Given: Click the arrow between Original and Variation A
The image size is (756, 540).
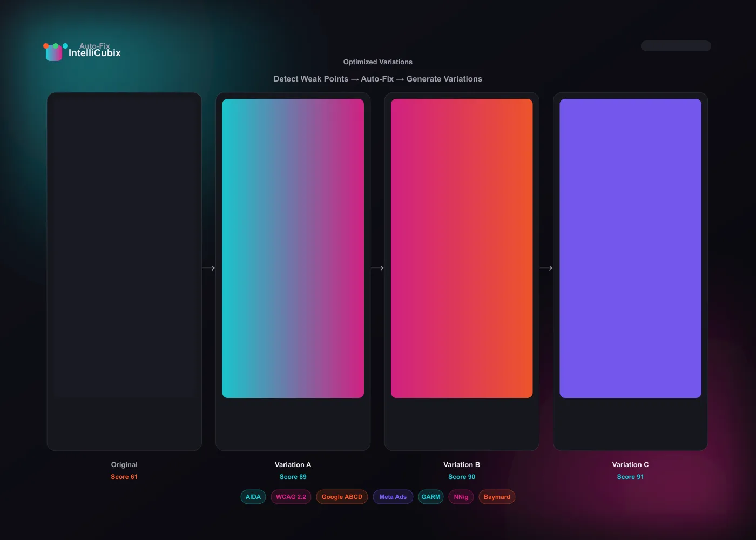Looking at the screenshot, I should [208, 268].
